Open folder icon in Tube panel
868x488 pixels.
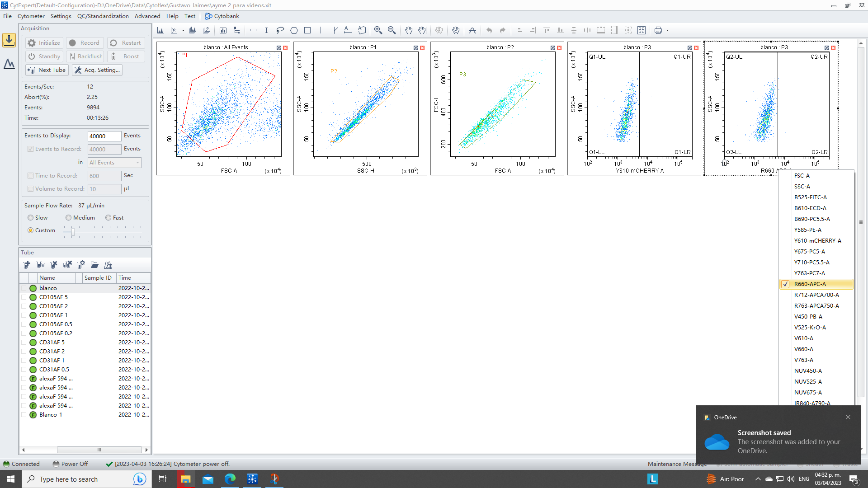tap(94, 265)
